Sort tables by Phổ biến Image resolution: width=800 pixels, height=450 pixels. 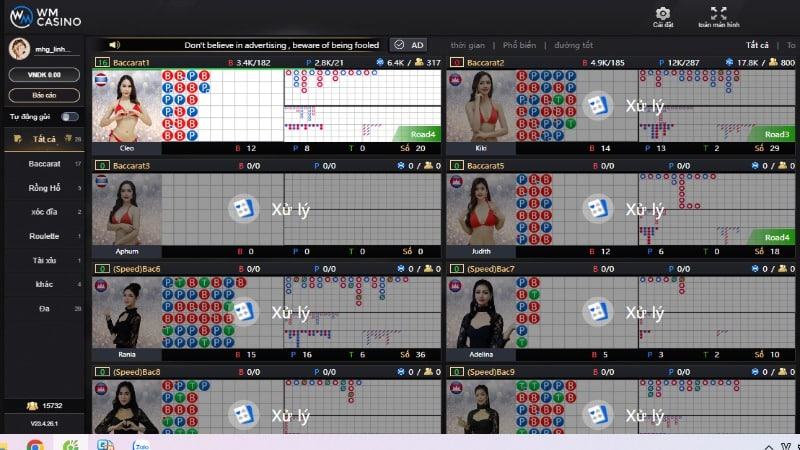(519, 45)
